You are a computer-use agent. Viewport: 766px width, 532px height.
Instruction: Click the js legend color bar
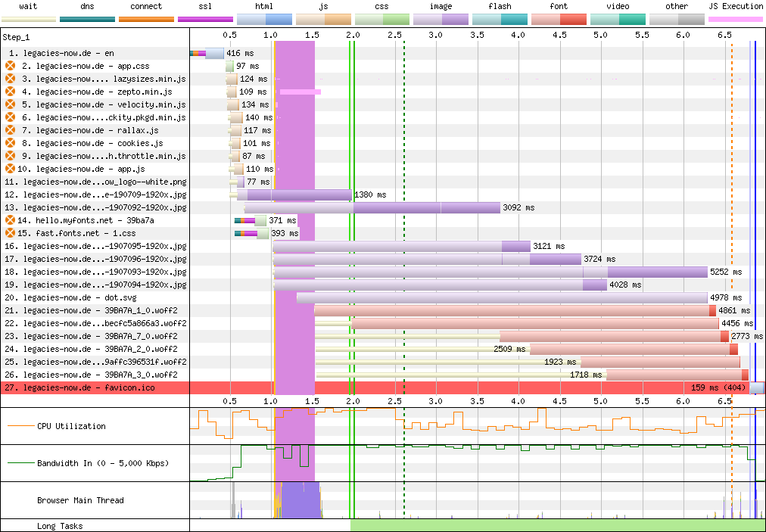pyautogui.click(x=323, y=20)
